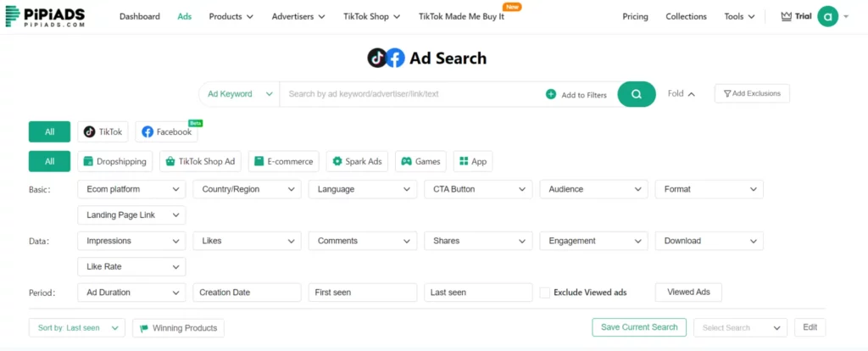
Task: Open the Like Rate dropdown
Action: point(131,266)
